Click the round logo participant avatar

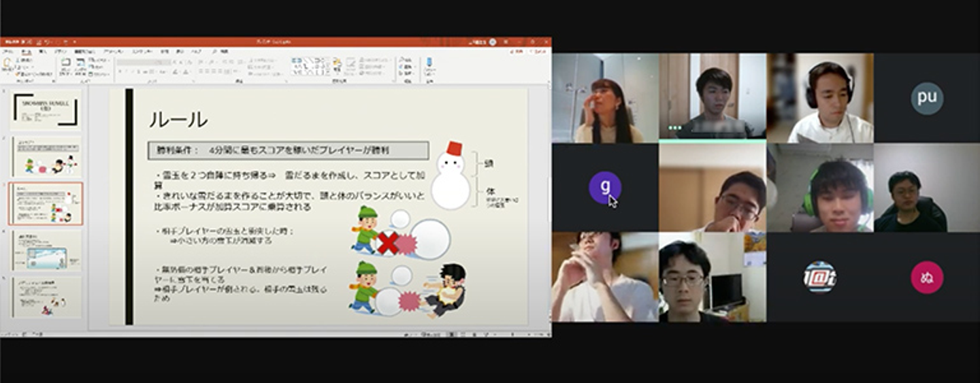tap(819, 278)
